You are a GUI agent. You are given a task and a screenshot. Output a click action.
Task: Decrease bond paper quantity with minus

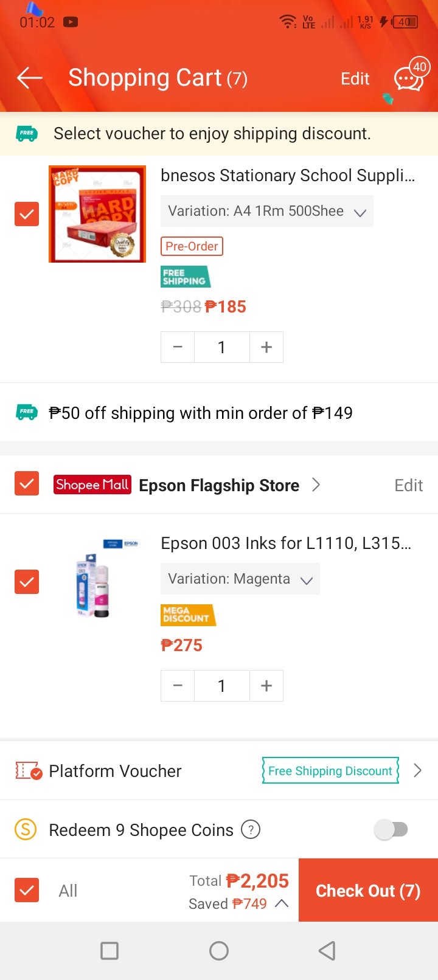click(x=178, y=347)
